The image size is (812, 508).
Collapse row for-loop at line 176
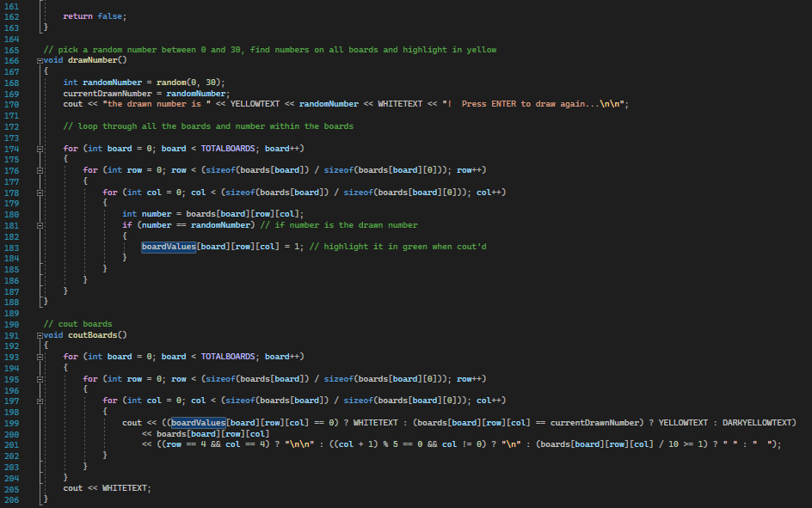(40, 170)
